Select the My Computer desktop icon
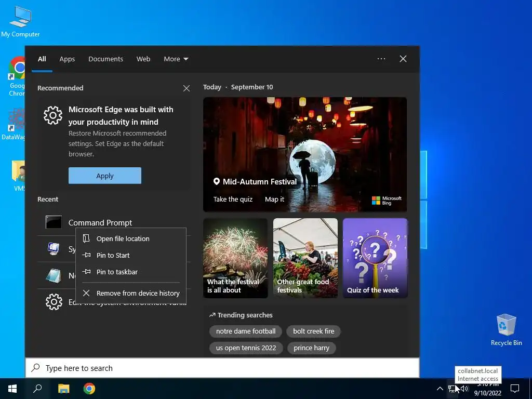The image size is (532, 399). [20, 21]
